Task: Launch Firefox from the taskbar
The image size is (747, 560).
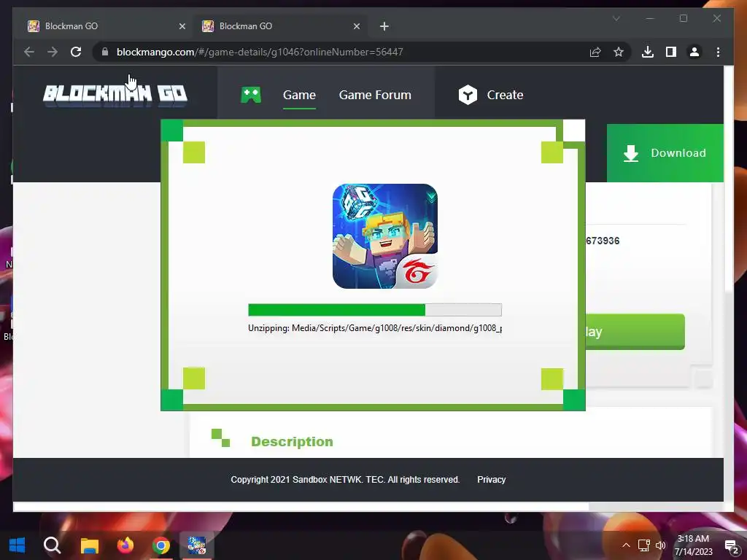Action: point(125,545)
